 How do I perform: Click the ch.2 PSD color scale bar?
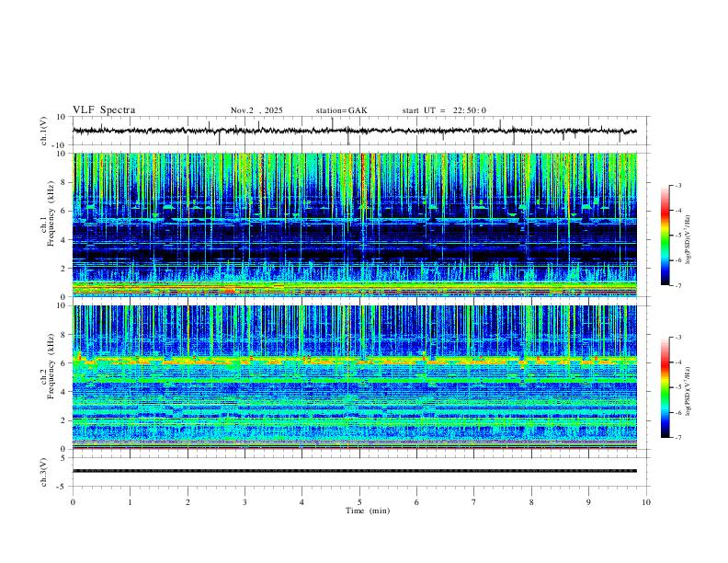click(665, 387)
